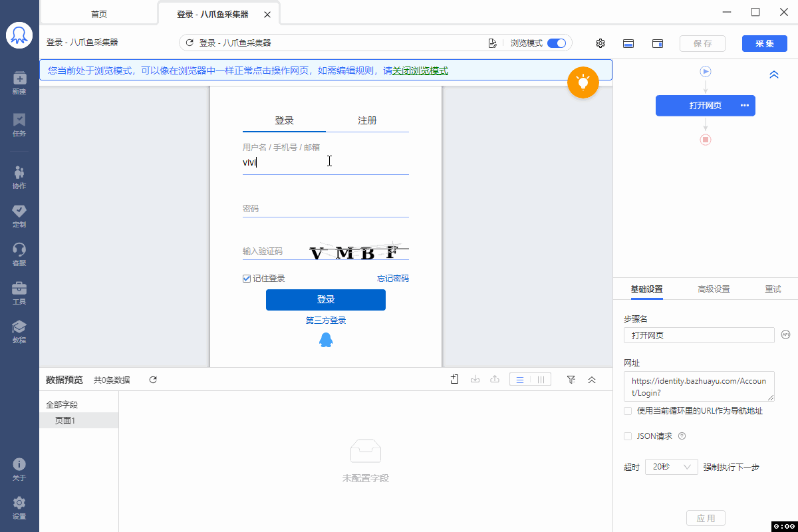Select the 打开网页 workflow step
The image size is (798, 532).
point(706,106)
